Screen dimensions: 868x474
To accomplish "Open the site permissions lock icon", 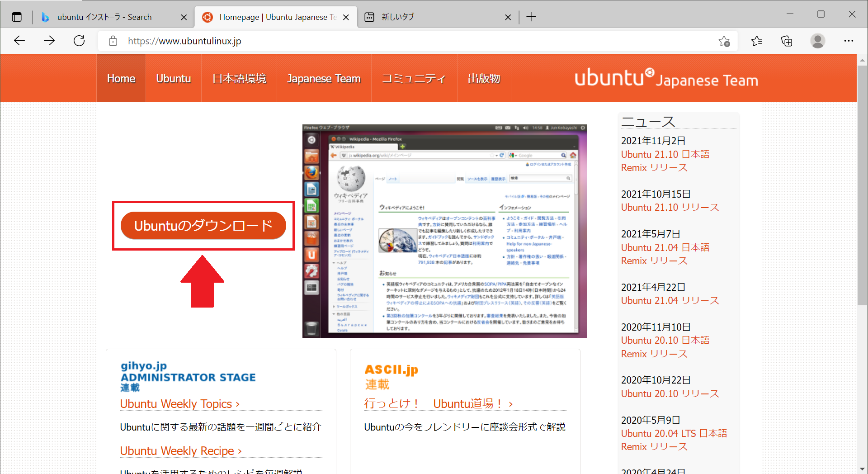I will pyautogui.click(x=113, y=41).
